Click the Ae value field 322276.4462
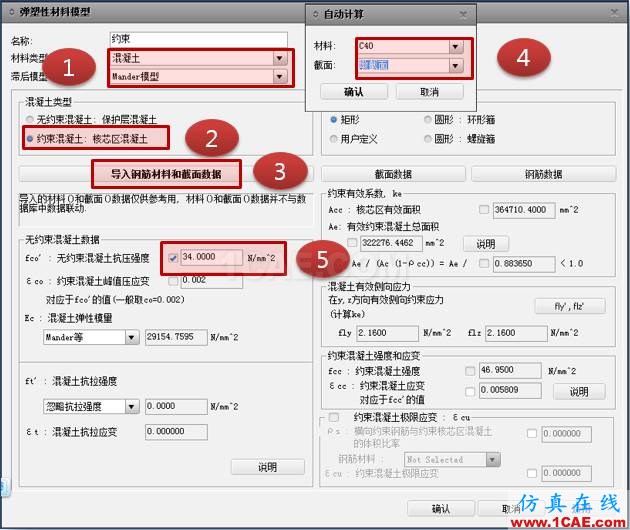The height and width of the screenshot is (530, 630). coord(391,243)
